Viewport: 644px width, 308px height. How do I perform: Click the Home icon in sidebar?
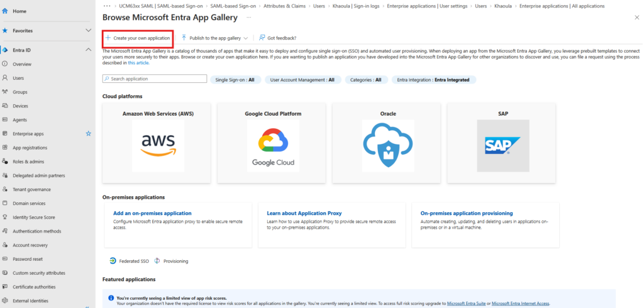5,11
